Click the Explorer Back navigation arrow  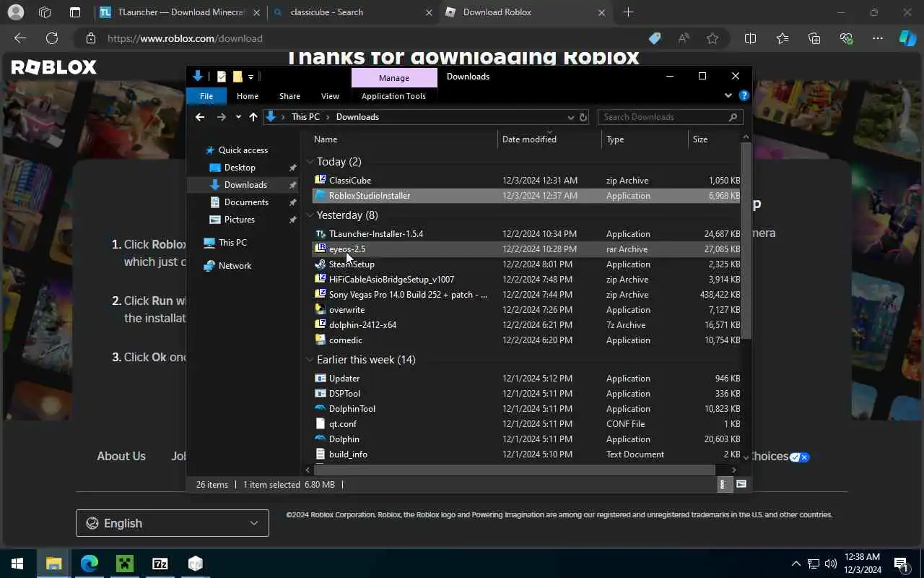(200, 117)
